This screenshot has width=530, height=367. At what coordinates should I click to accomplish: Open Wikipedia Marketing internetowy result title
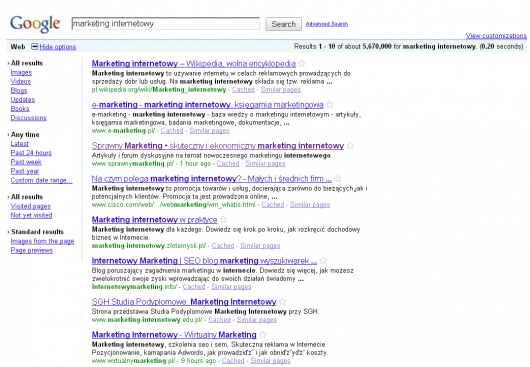coord(194,64)
